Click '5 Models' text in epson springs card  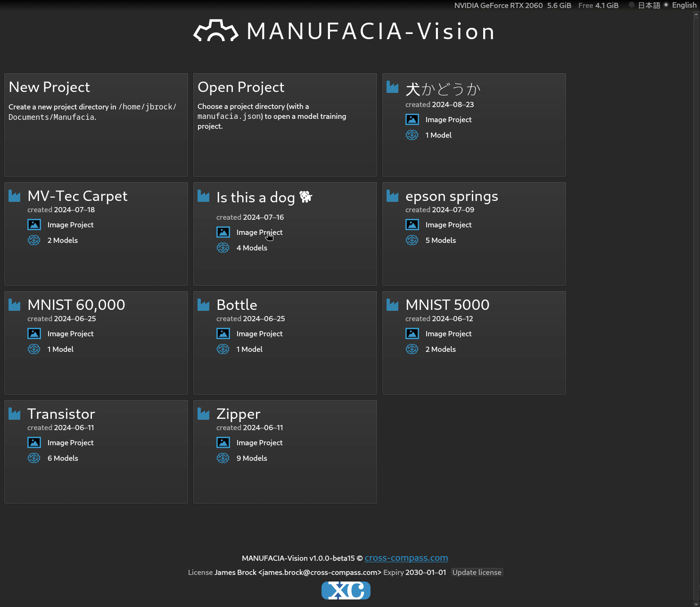point(441,240)
